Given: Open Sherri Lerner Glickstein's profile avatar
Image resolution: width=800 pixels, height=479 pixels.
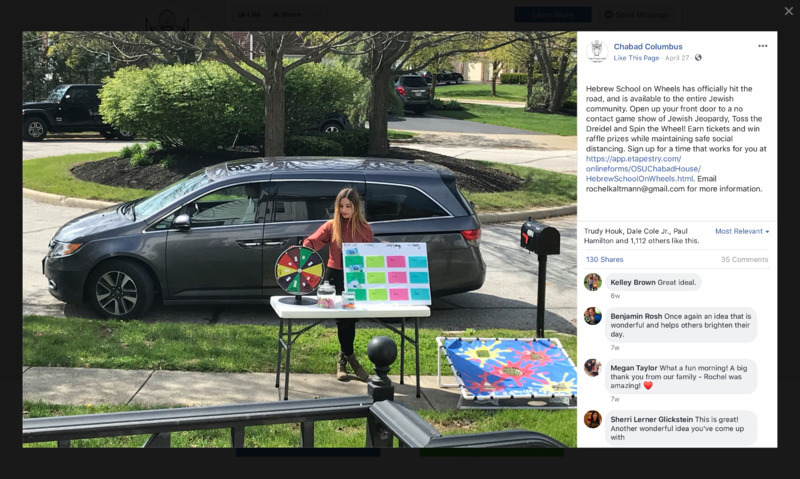Looking at the screenshot, I should [x=593, y=419].
